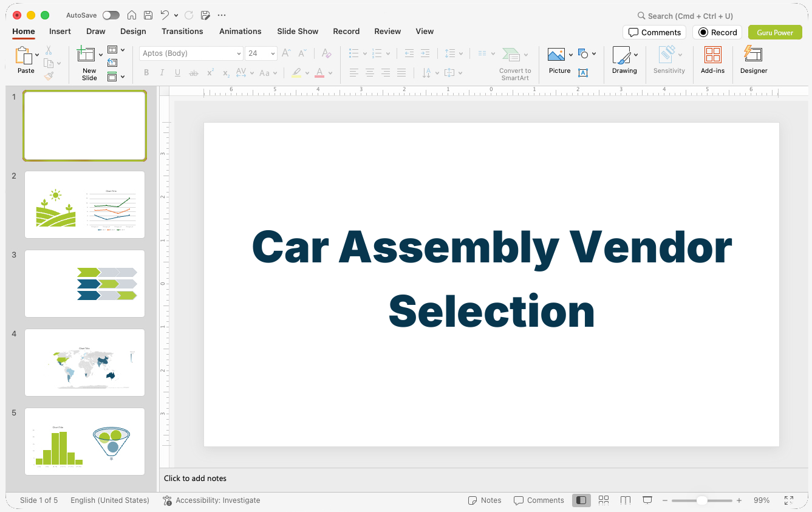Open the Animations tab
The height and width of the screenshot is (512, 812).
pyautogui.click(x=241, y=31)
